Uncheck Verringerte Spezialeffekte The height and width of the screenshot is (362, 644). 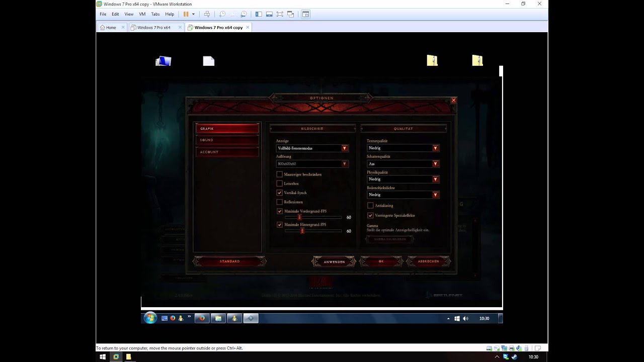pyautogui.click(x=370, y=216)
